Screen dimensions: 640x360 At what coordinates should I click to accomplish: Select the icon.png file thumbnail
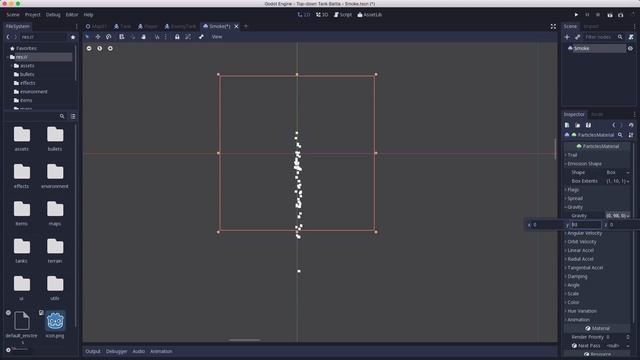click(55, 325)
